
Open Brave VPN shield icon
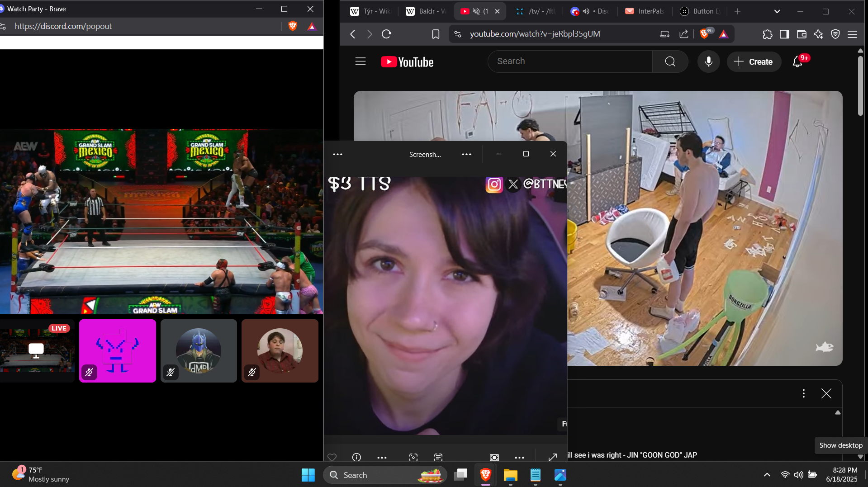point(835,34)
